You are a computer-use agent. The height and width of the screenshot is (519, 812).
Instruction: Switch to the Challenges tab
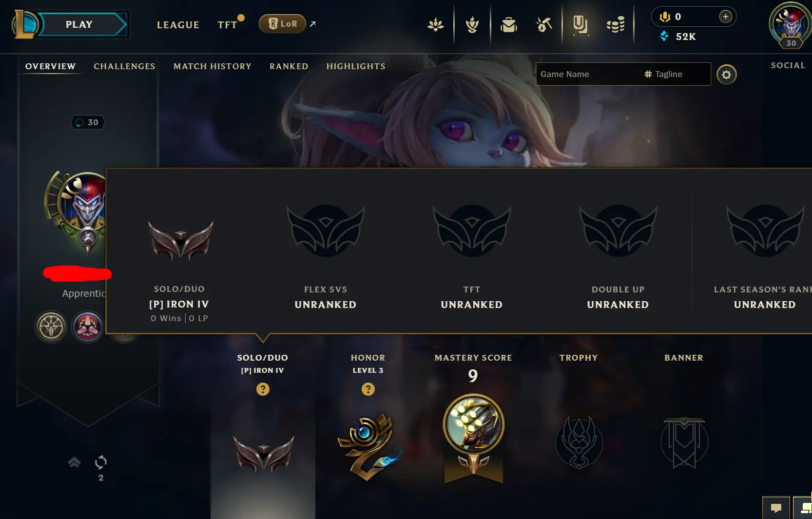[x=124, y=66]
